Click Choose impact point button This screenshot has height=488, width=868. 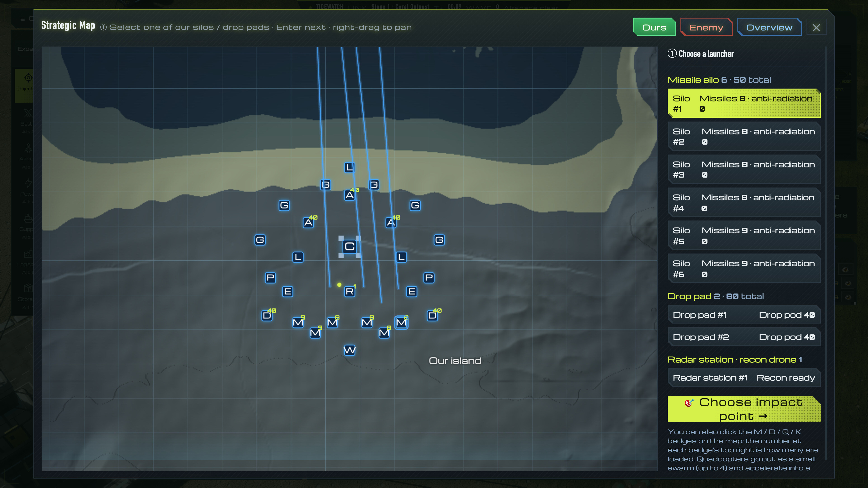tap(744, 409)
